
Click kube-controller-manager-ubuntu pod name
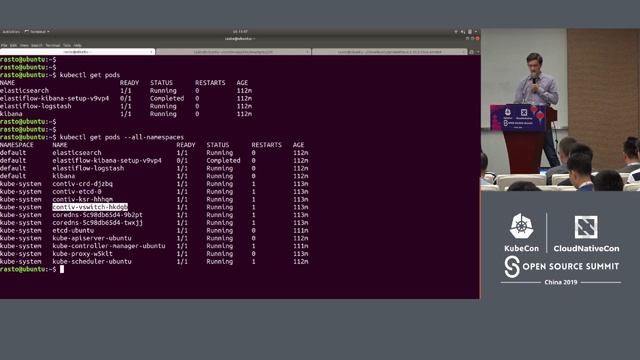click(x=109, y=246)
